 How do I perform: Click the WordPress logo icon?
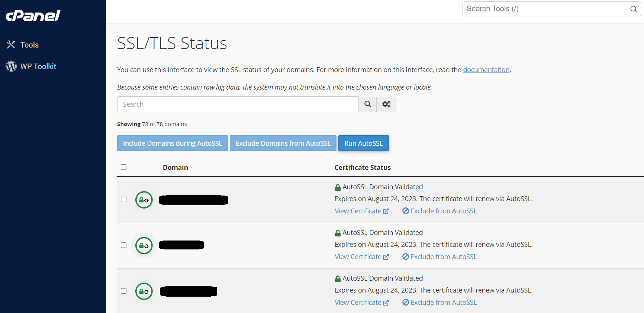11,66
